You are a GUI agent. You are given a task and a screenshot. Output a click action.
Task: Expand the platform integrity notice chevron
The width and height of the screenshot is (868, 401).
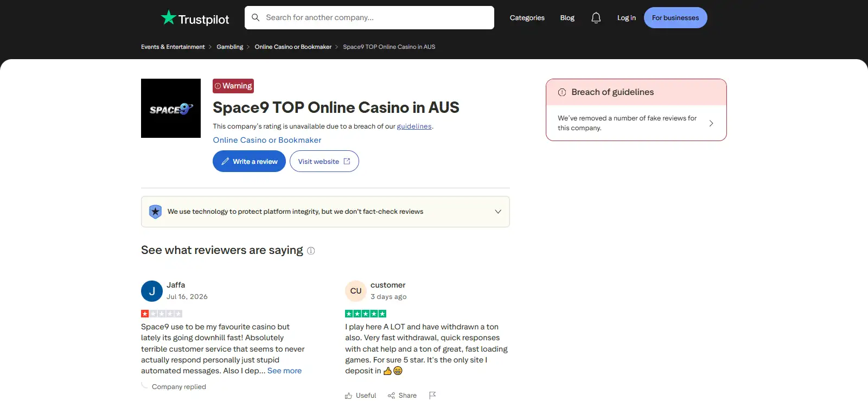tap(498, 212)
